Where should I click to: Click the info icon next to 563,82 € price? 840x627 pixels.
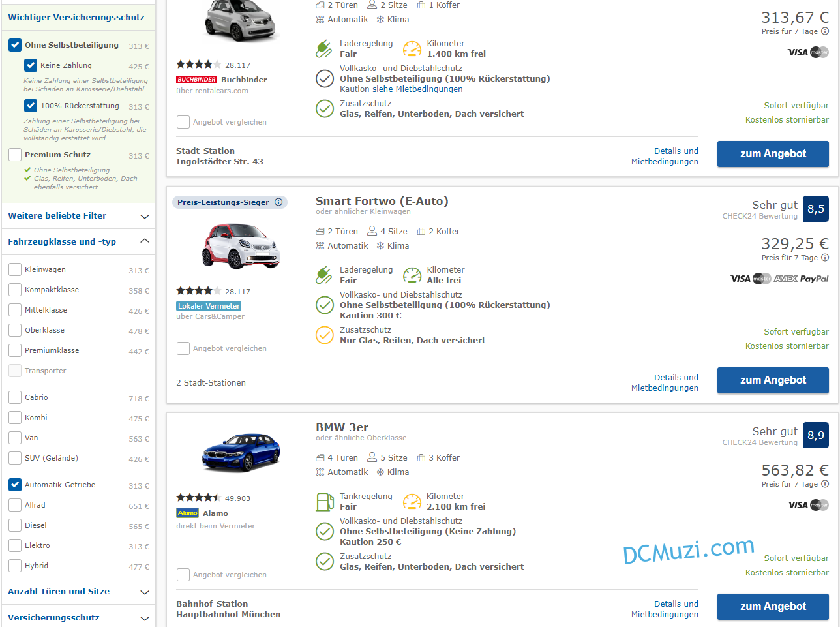[825, 484]
